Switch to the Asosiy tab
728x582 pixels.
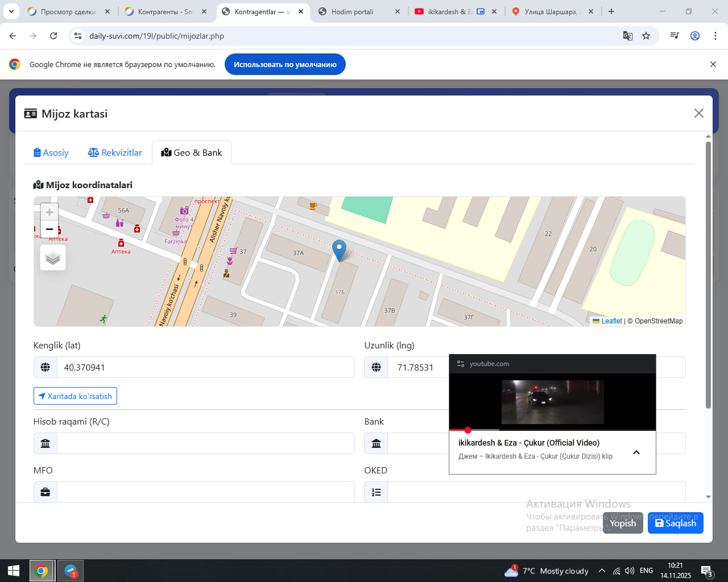point(51,152)
